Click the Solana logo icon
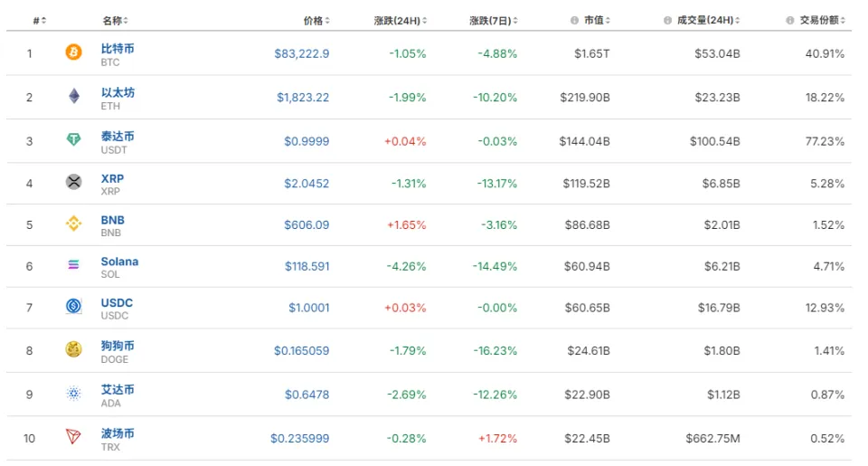This screenshot has height=466, width=868. click(x=73, y=265)
